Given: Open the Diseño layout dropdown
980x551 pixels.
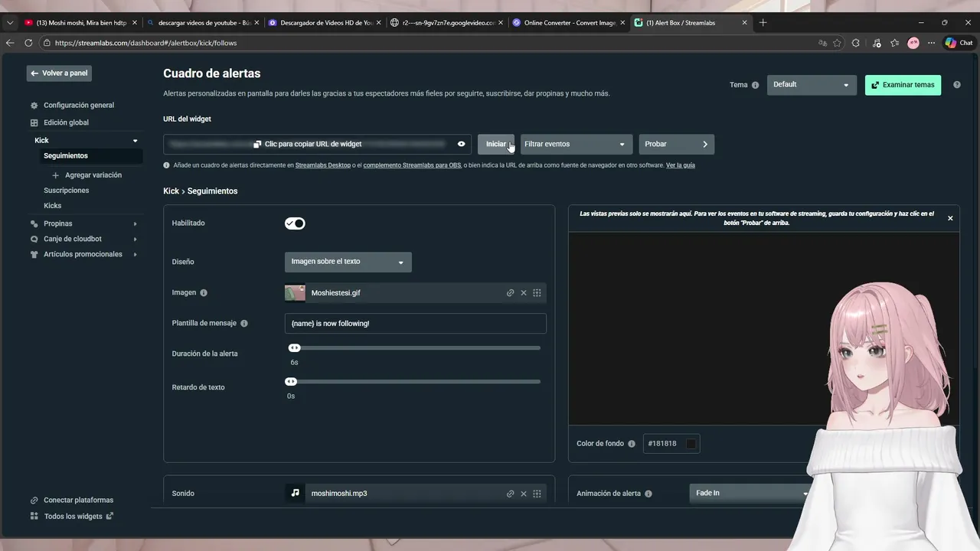Looking at the screenshot, I should (x=348, y=262).
